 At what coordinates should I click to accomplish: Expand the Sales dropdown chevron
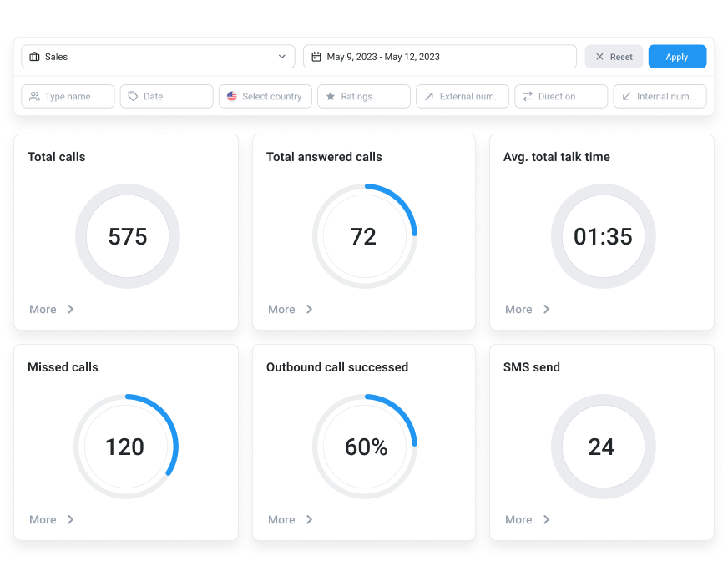coord(281,57)
